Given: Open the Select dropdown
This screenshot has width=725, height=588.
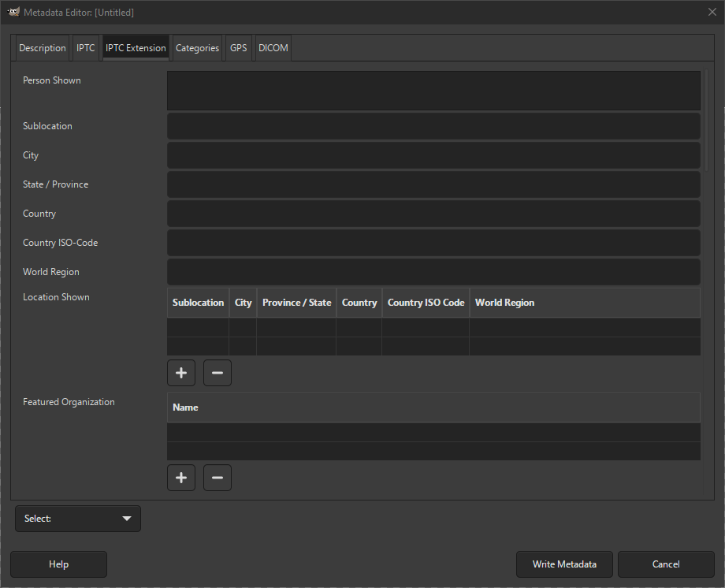Looking at the screenshot, I should click(77, 518).
